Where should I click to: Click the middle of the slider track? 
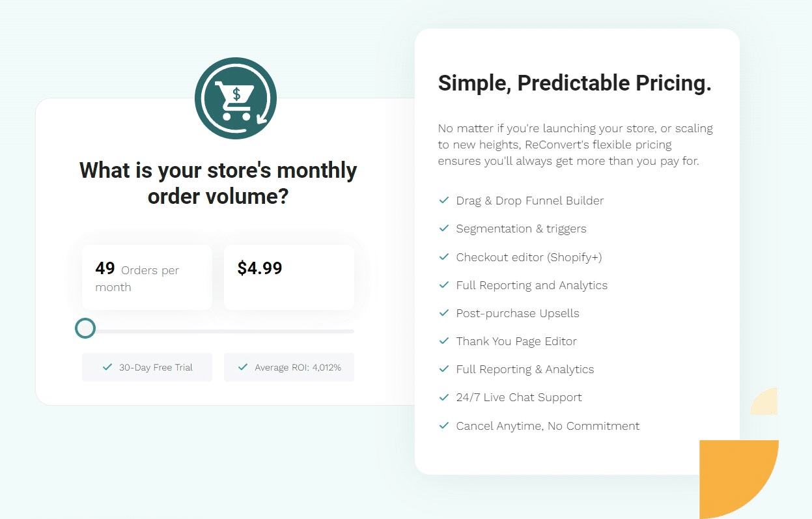[218, 331]
